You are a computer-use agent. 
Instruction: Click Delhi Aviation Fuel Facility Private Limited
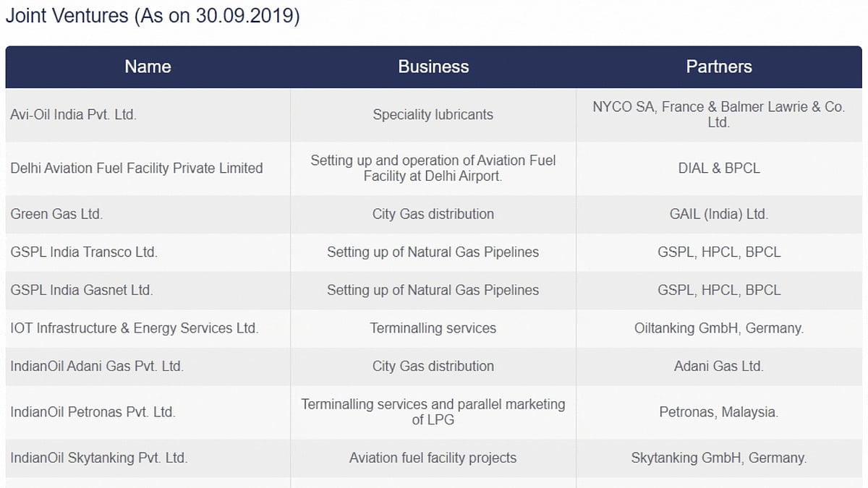click(136, 168)
